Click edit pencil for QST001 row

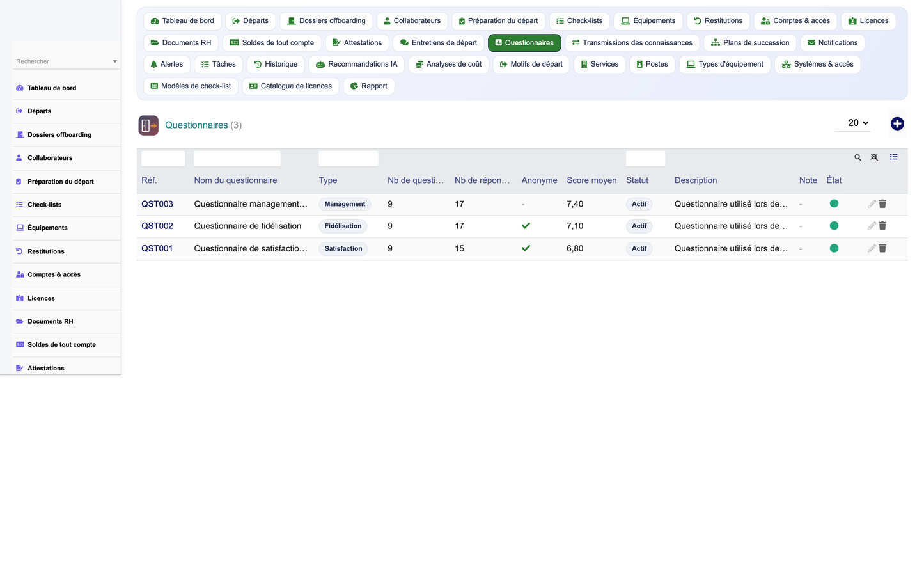[x=872, y=248]
